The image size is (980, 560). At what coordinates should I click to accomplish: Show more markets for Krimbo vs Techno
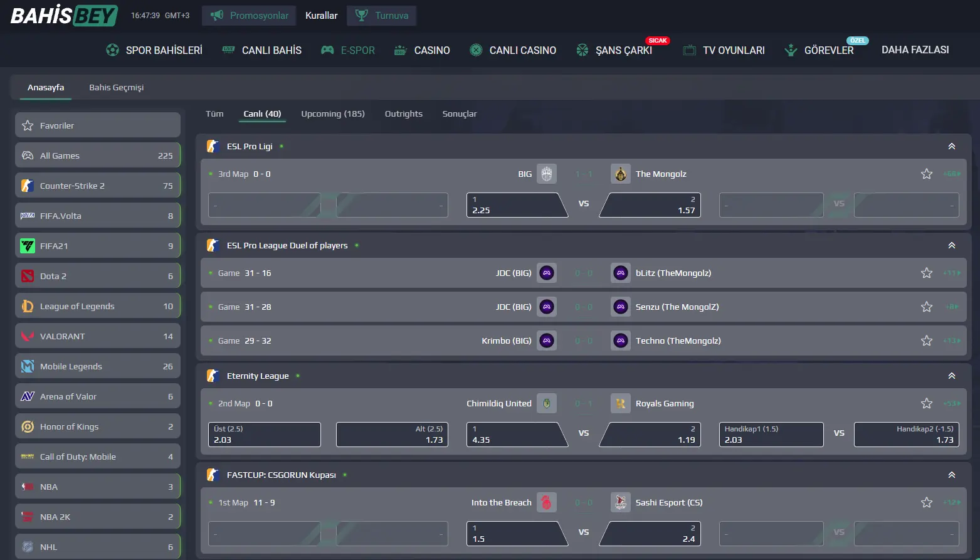952,341
